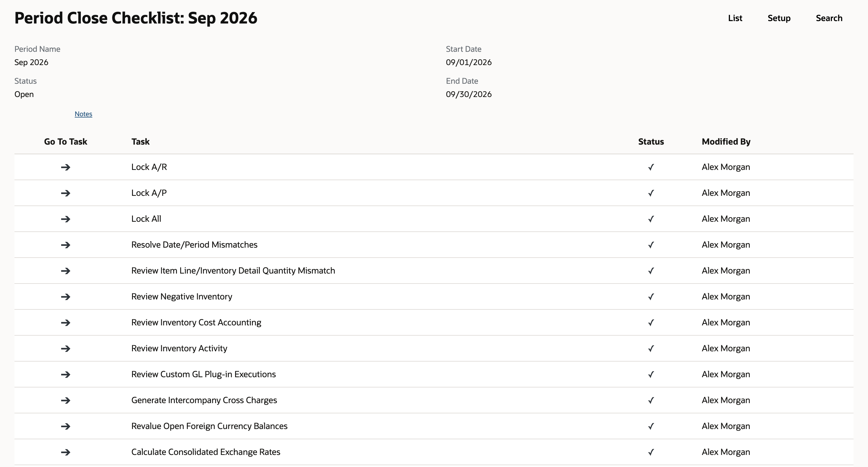This screenshot has width=868, height=467.
Task: Open the Setup menu item
Action: [x=779, y=18]
